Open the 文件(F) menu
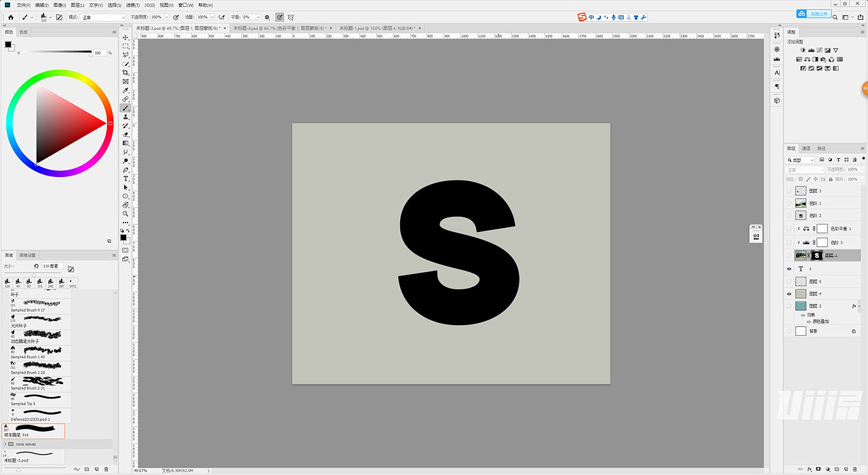868x475 pixels. coord(24,5)
